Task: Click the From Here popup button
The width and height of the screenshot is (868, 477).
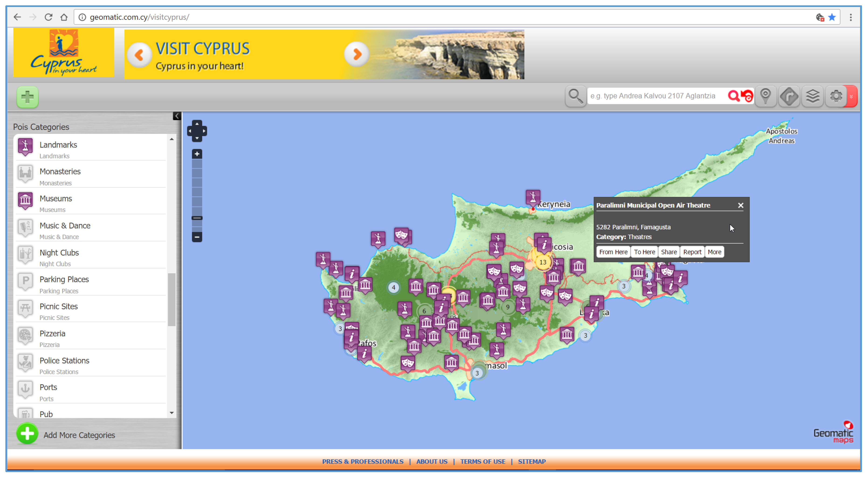Action: (613, 252)
